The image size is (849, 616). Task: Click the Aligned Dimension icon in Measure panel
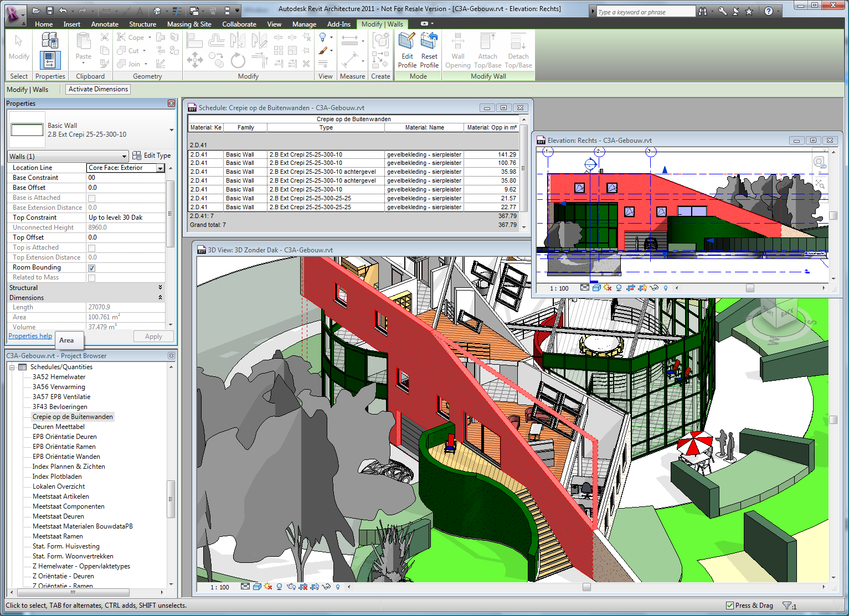pyautogui.click(x=349, y=40)
